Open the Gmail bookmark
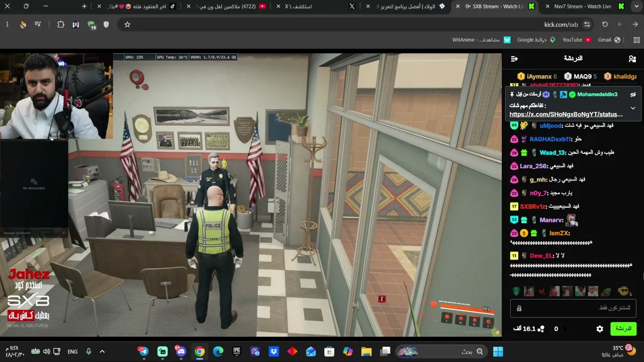The height and width of the screenshot is (362, 644). point(609,40)
